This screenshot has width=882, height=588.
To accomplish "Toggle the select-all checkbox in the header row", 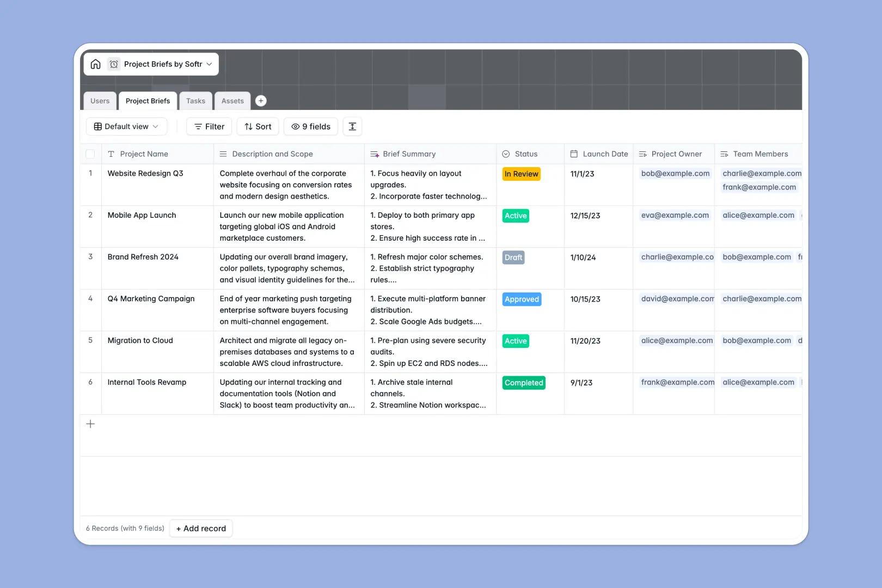I will (90, 154).
